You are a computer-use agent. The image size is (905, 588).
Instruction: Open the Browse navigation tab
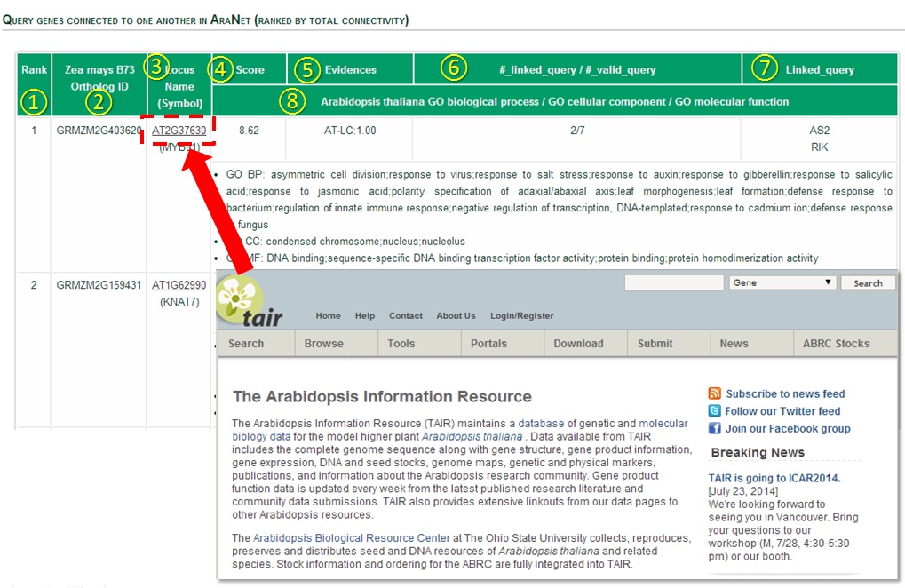pos(323,344)
